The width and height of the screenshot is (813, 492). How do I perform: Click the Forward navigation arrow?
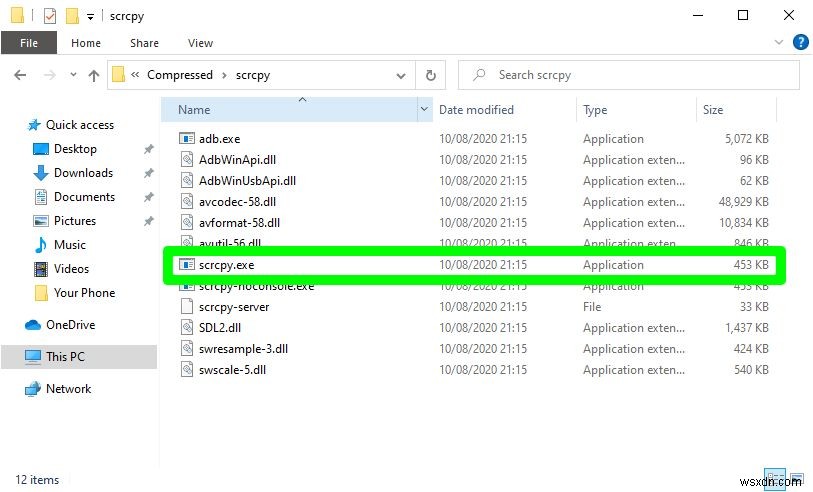pyautogui.click(x=50, y=75)
